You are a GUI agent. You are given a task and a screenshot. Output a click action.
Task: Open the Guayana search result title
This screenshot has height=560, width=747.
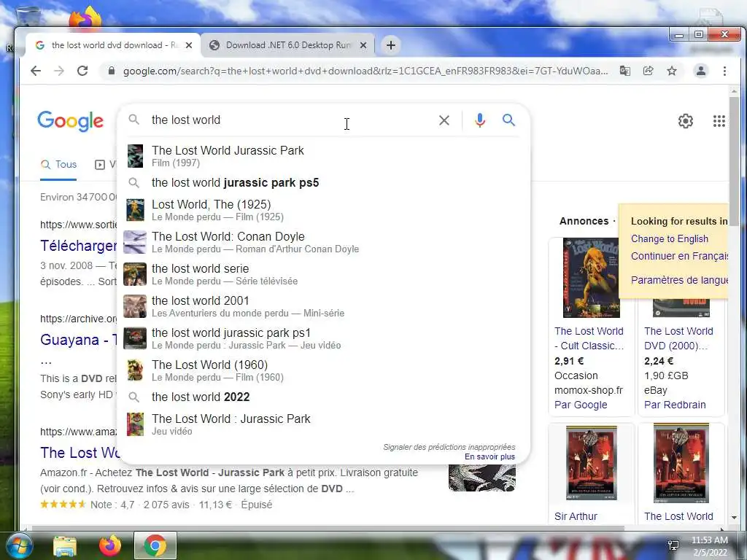(x=78, y=340)
